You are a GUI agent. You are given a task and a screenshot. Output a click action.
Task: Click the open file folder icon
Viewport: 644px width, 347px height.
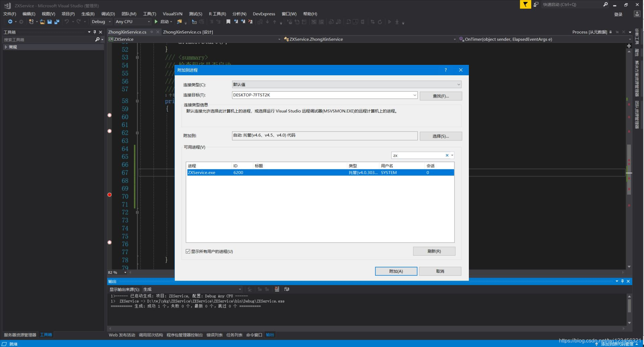pyautogui.click(x=42, y=22)
